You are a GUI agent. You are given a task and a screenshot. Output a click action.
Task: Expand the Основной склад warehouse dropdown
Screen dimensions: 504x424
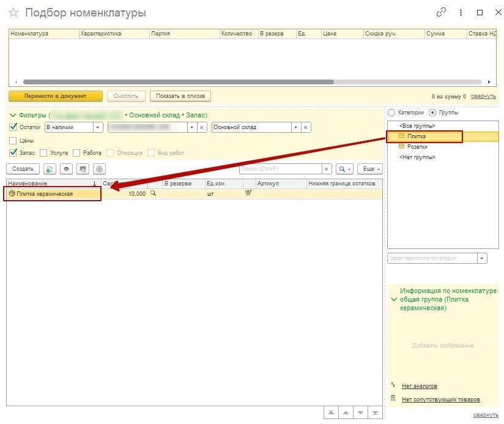(x=295, y=127)
